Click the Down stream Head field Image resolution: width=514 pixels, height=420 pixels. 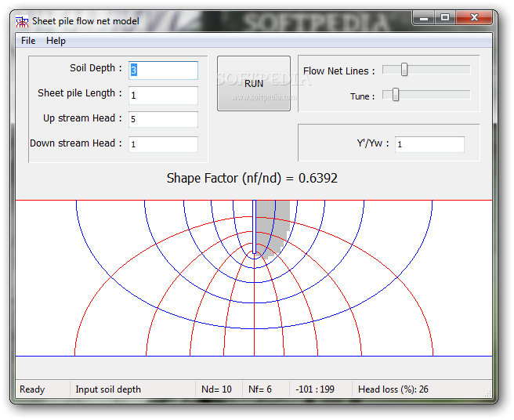click(163, 144)
